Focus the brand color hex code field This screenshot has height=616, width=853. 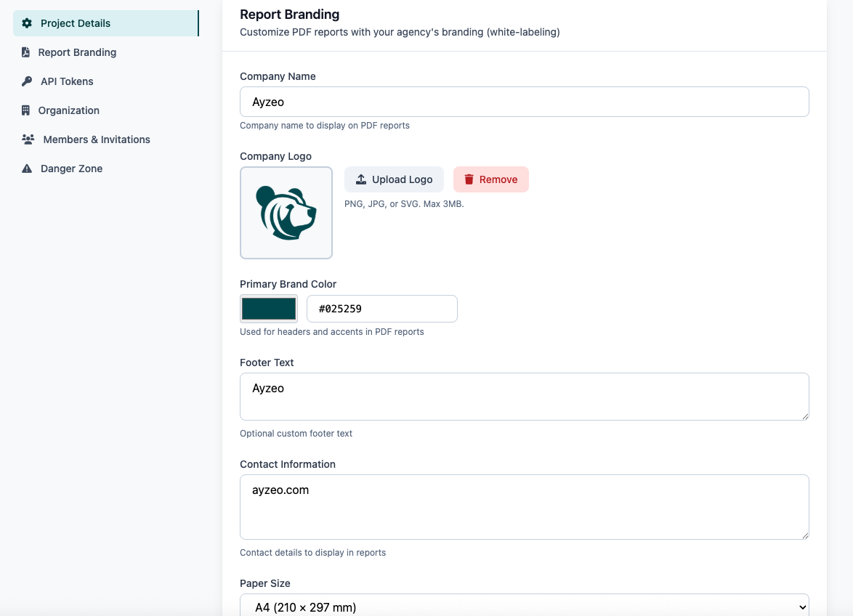point(381,309)
